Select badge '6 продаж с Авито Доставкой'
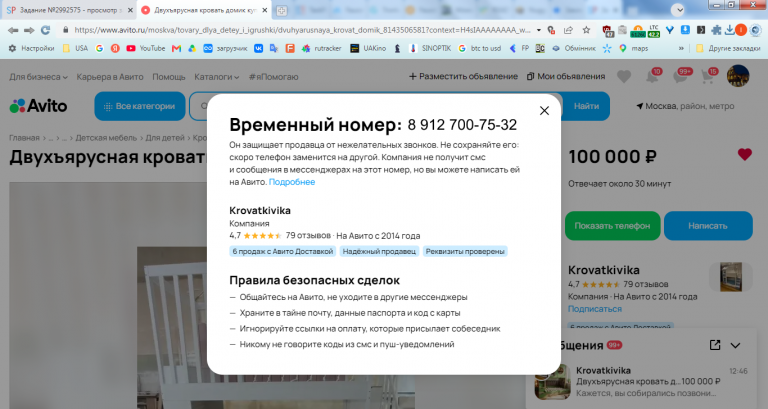 tap(283, 251)
